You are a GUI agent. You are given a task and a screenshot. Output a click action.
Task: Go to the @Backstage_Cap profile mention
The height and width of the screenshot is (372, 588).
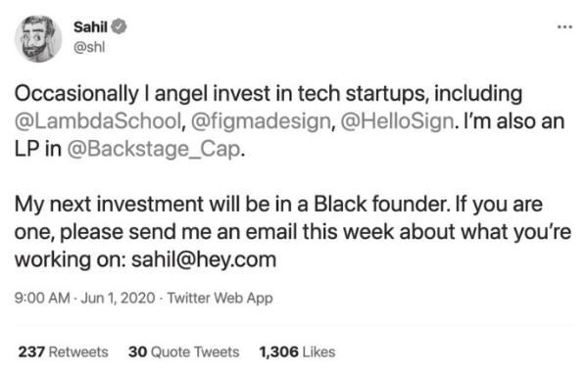tap(154, 149)
